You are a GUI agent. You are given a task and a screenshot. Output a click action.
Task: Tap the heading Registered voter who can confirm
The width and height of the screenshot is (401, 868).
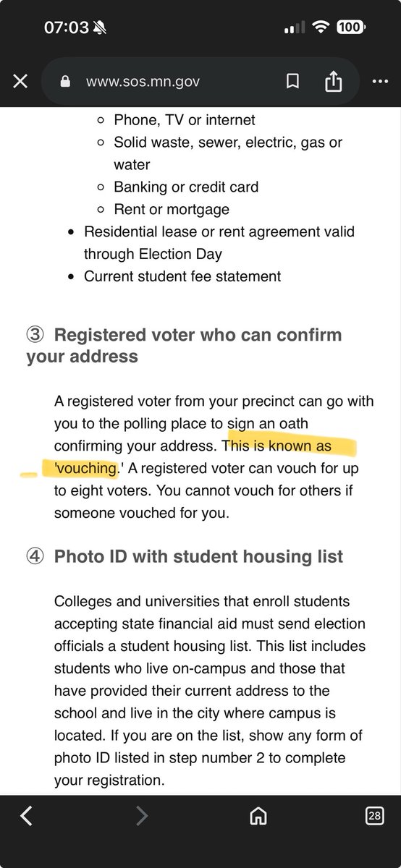(185, 346)
